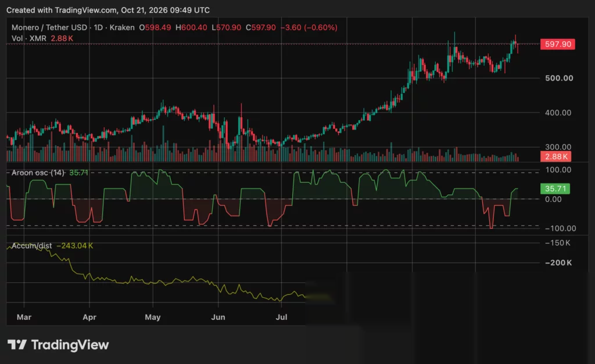Click the TradingView wordmark text
This screenshot has width=595, height=364.
pos(70,345)
